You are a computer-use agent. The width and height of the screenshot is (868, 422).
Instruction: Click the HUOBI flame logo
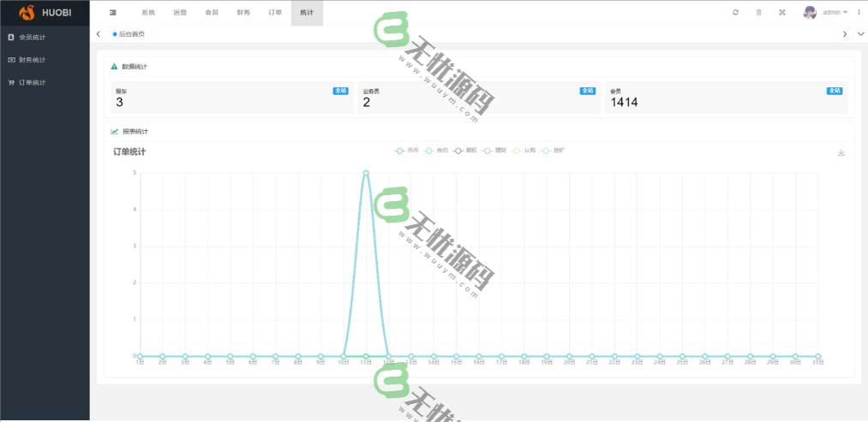coord(27,13)
